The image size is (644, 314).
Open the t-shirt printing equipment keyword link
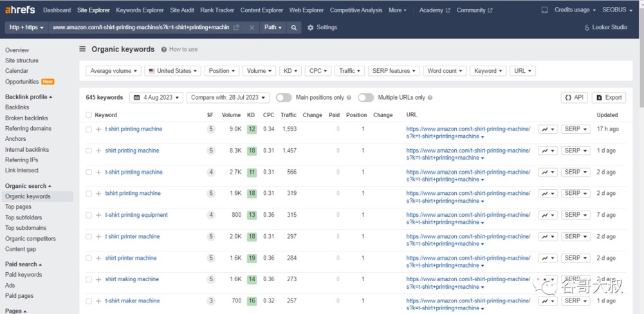point(136,215)
